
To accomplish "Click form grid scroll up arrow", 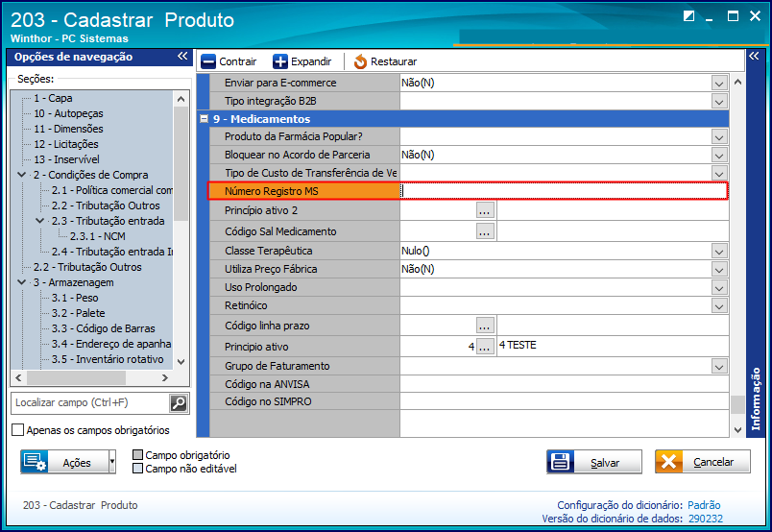I will (737, 83).
